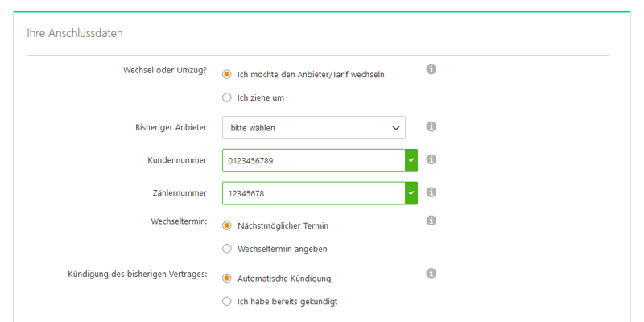Select 'Ich möchte den Anbieter/Tarif wechseln'
Viewport: 644px width, 322px height.
(227, 74)
